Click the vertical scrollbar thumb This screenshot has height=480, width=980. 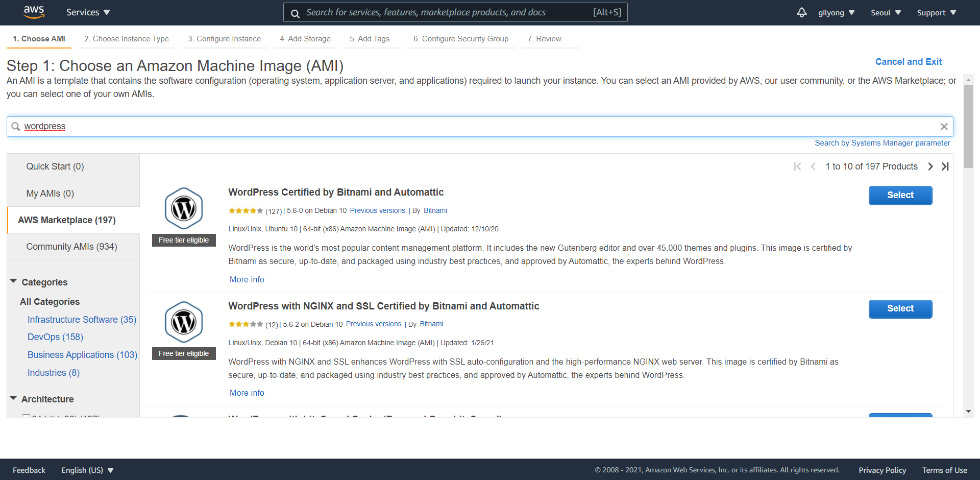pos(968,126)
